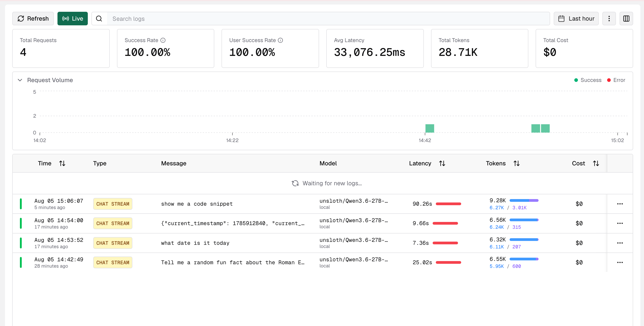
Task: Click the 90.26s latency bar
Action: [448, 204]
